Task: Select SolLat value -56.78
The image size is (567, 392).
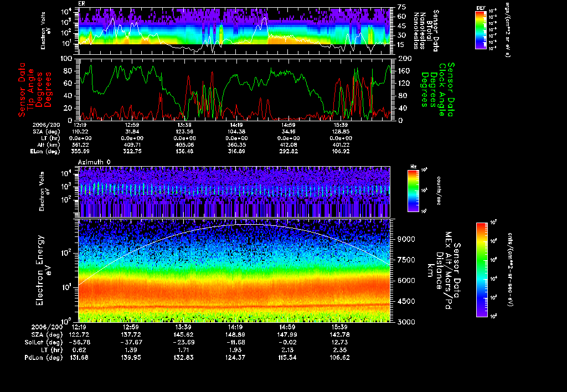Action: [79, 342]
